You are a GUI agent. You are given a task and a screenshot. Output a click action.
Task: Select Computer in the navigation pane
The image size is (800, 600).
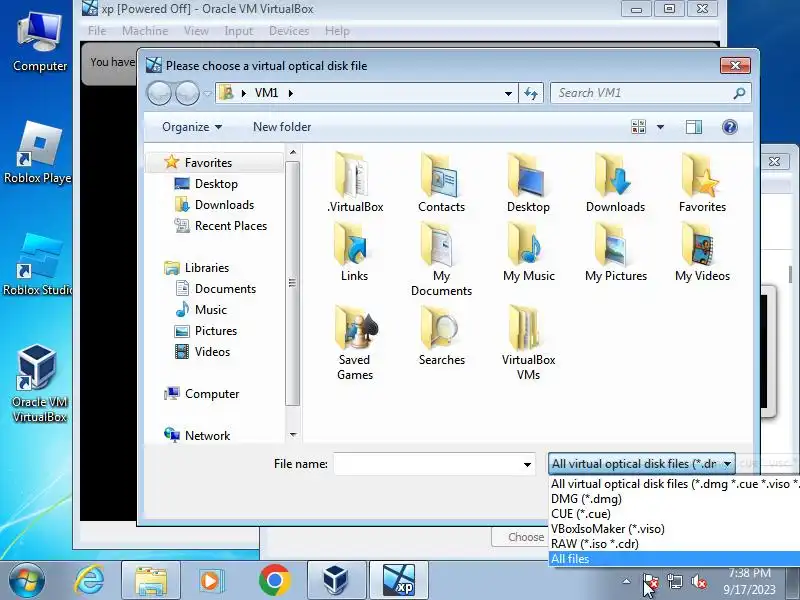tap(212, 394)
